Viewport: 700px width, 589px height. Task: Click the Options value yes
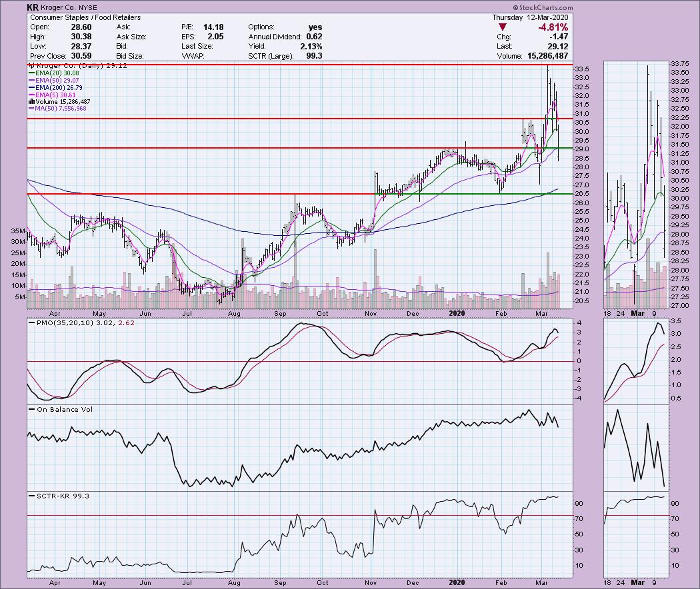tap(315, 27)
